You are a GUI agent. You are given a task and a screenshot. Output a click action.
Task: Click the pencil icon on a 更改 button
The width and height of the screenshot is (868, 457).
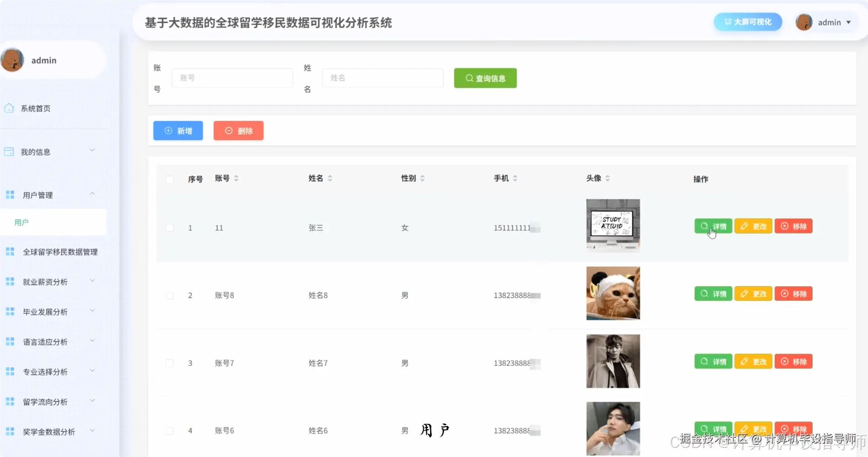point(744,226)
